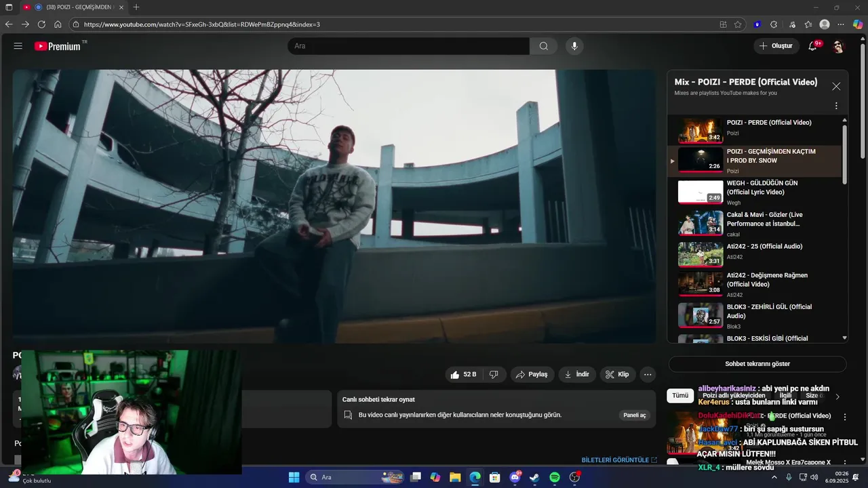868x488 pixels.
Task: Close the Mix playlist panel
Action: pos(836,86)
